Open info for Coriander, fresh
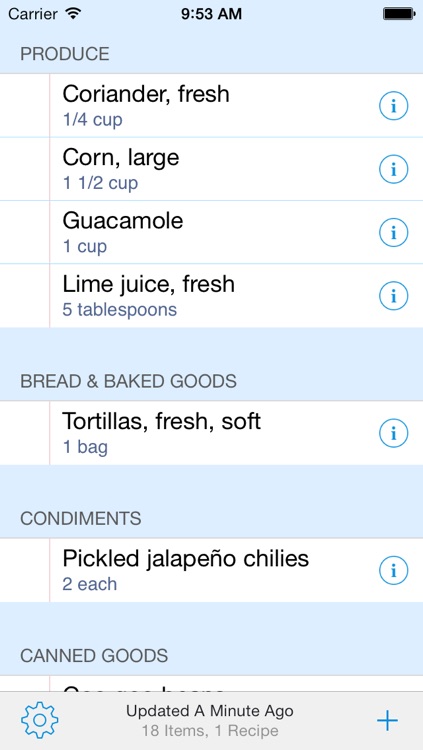 [393, 106]
